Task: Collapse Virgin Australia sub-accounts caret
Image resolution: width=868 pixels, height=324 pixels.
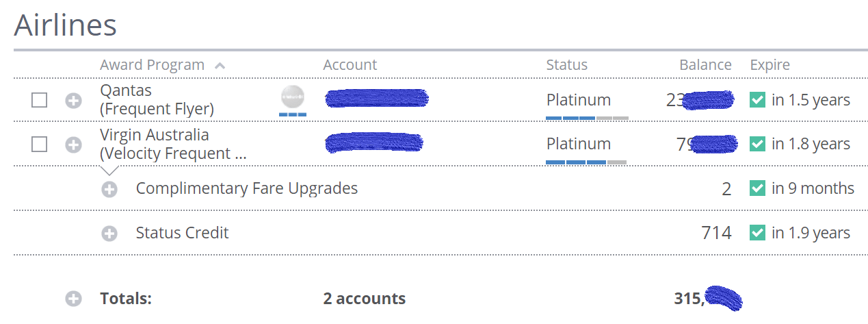Action: point(109,171)
